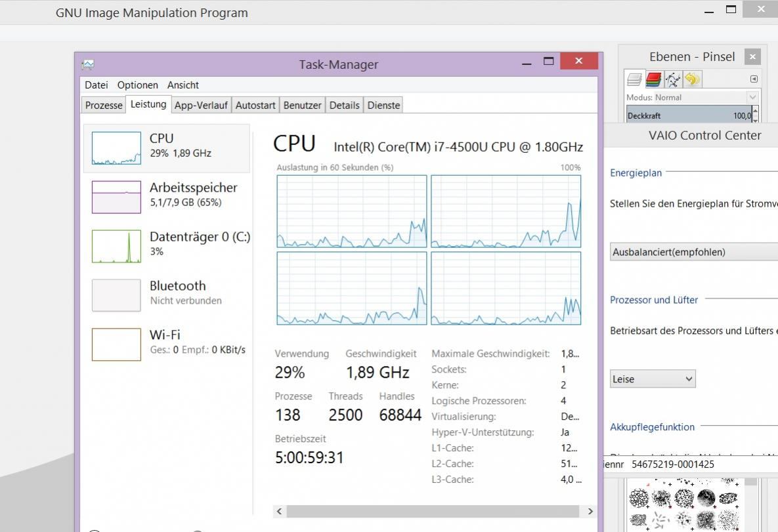Screen dimensions: 778x532
Task: Click the Maximale Geschwindigkeit label
Action: pos(490,354)
